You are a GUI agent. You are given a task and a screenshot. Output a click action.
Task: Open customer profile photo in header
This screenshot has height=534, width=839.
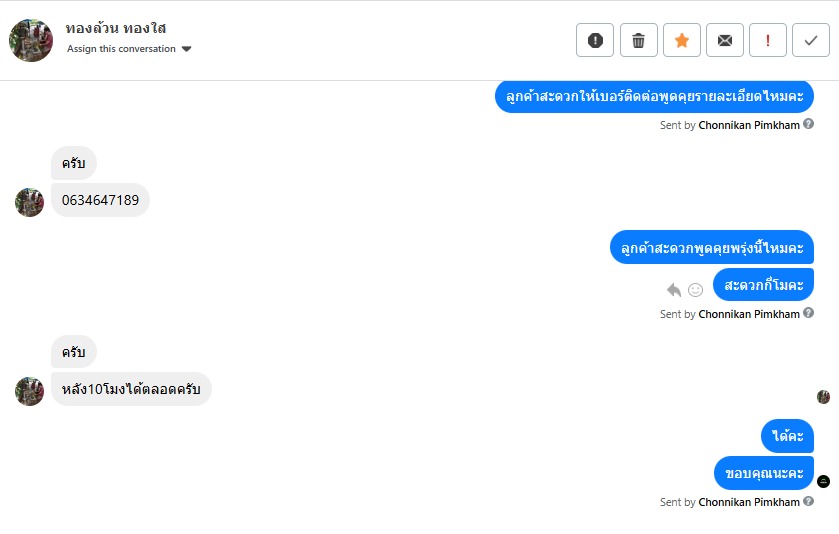pyautogui.click(x=31, y=40)
